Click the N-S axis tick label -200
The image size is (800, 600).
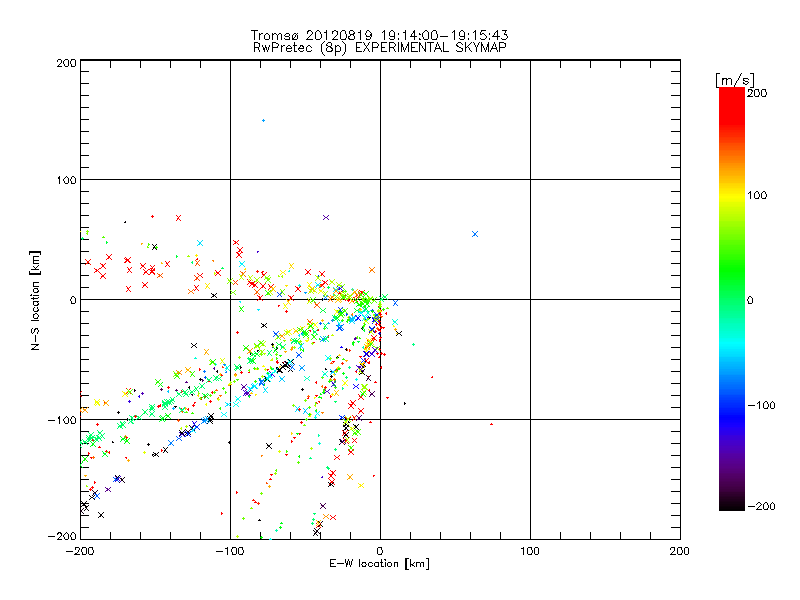pos(62,536)
